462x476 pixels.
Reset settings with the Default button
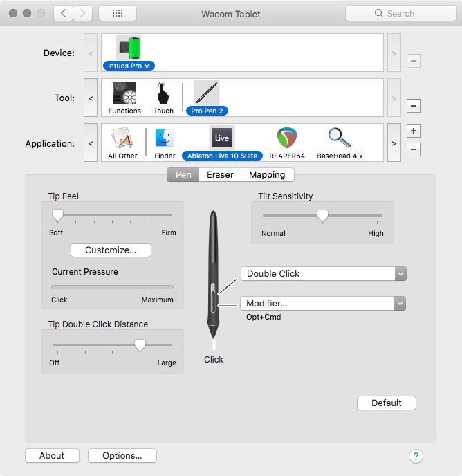click(387, 403)
